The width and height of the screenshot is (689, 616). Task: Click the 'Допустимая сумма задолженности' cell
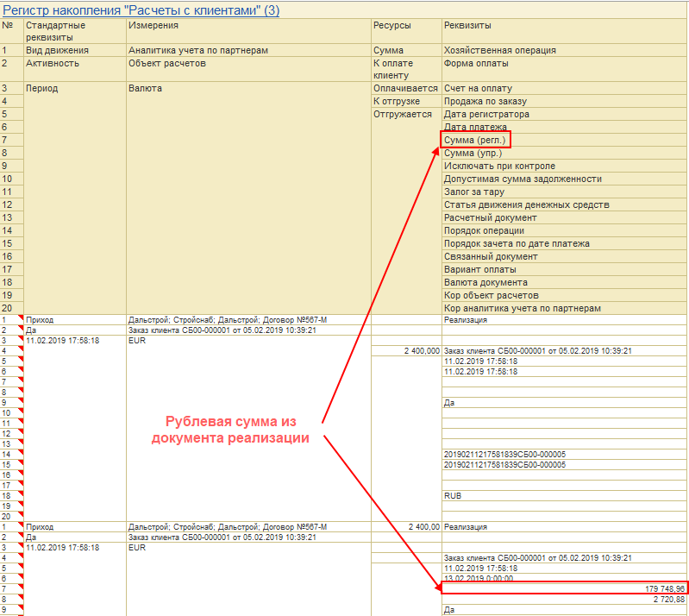point(564,179)
